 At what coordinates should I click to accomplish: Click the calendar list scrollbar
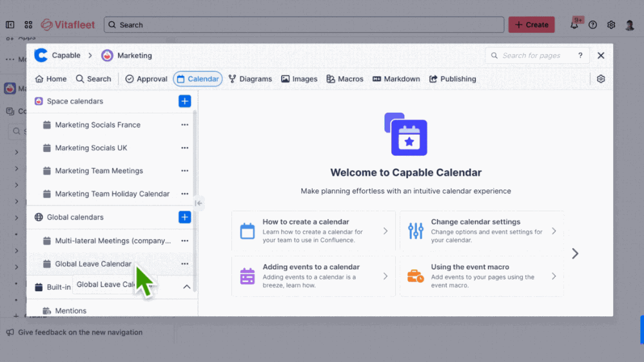pyautogui.click(x=195, y=201)
